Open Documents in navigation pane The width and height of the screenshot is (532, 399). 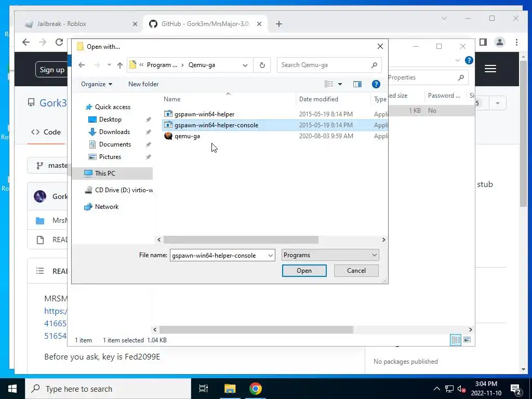115,144
